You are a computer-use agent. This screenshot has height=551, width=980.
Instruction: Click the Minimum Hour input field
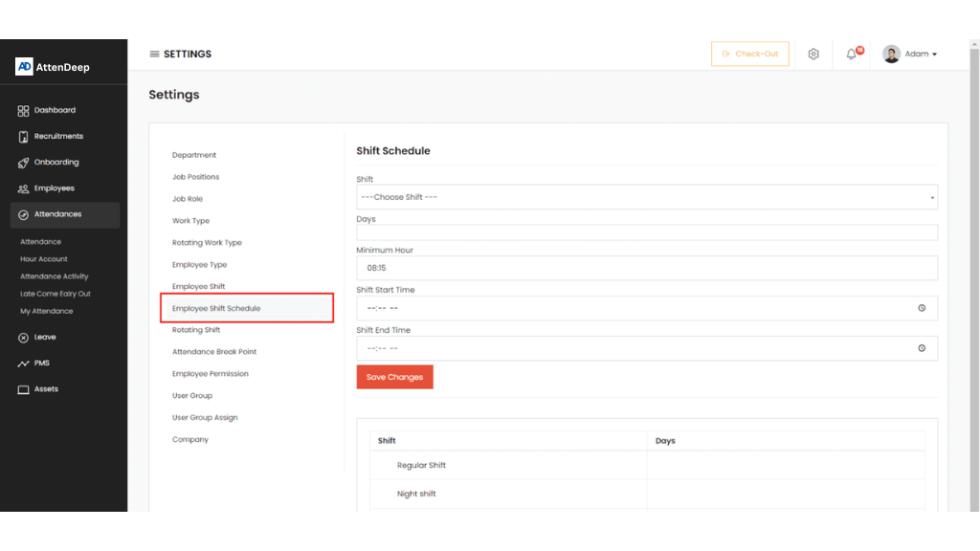[646, 268]
